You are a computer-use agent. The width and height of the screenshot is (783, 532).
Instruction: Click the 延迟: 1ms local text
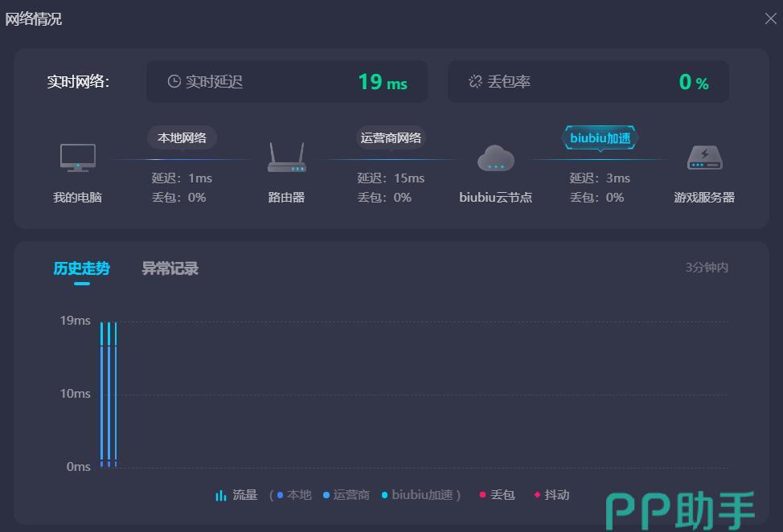click(182, 178)
